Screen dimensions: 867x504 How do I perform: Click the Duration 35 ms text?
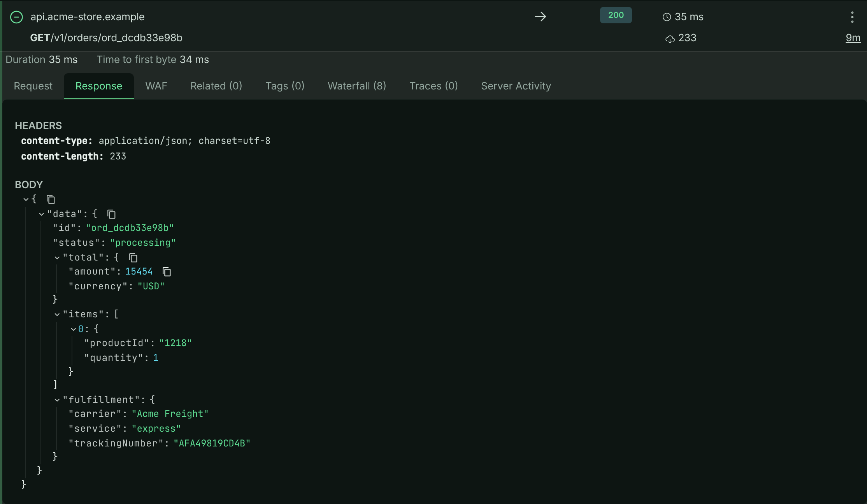click(42, 59)
